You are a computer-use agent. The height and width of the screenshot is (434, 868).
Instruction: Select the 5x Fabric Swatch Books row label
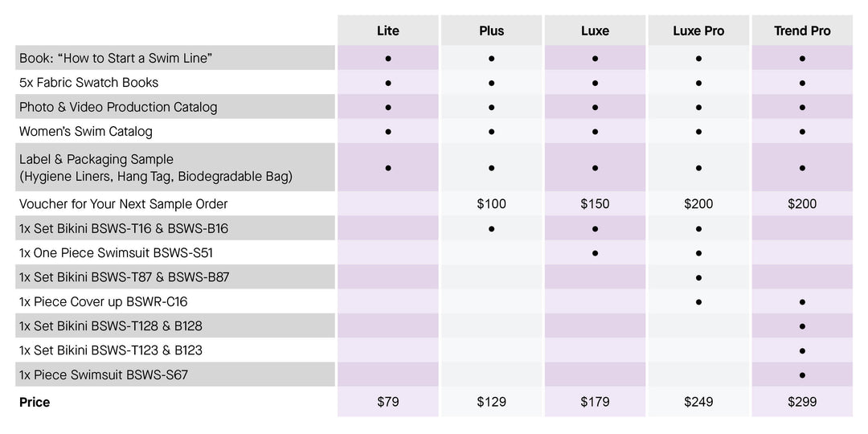pyautogui.click(x=88, y=82)
